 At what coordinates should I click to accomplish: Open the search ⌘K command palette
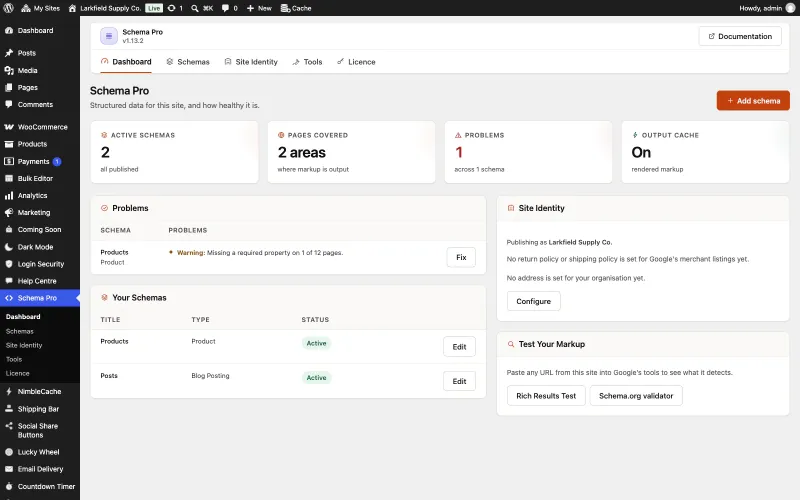202,8
